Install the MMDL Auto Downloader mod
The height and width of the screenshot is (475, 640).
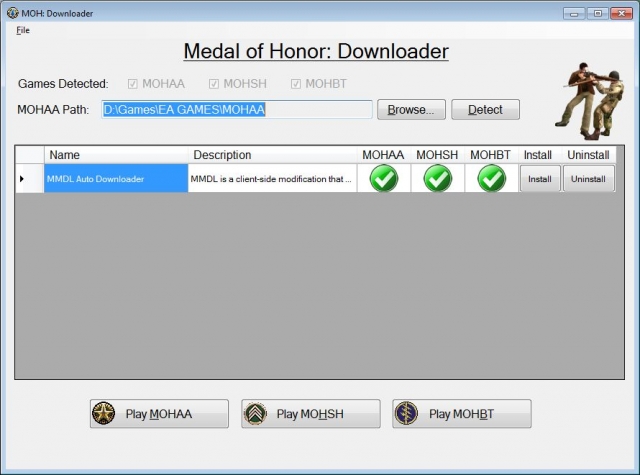coord(540,178)
